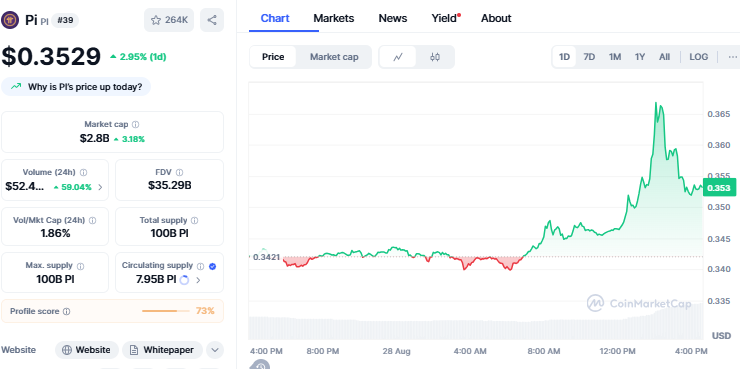This screenshot has height=369, width=740.
Task: Toggle the Market cap chart mode
Action: [x=334, y=57]
